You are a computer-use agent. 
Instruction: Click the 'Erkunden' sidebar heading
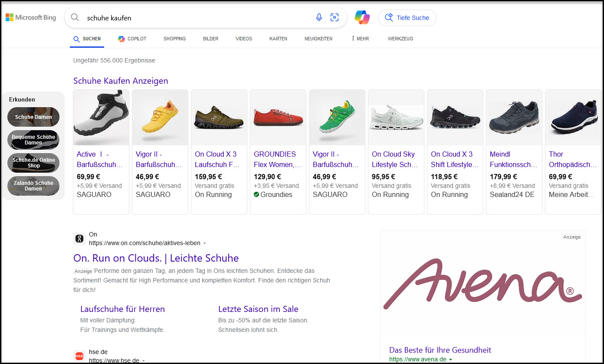click(22, 99)
